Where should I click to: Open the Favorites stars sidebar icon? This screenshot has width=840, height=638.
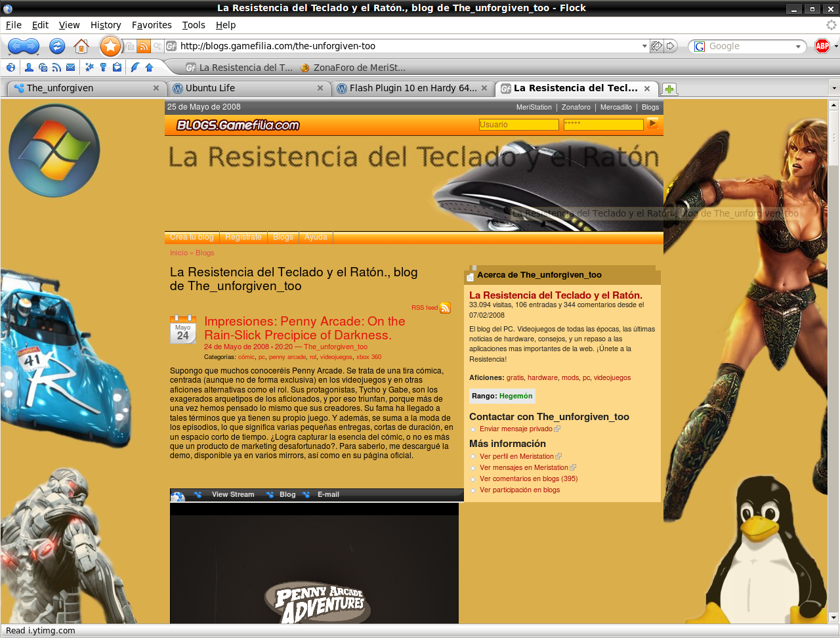tap(90, 67)
